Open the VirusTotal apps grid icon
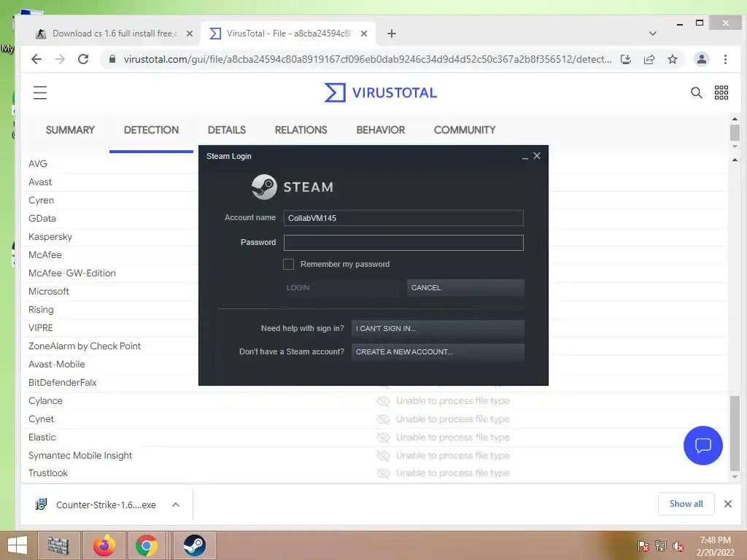The image size is (747, 560). coord(721,93)
